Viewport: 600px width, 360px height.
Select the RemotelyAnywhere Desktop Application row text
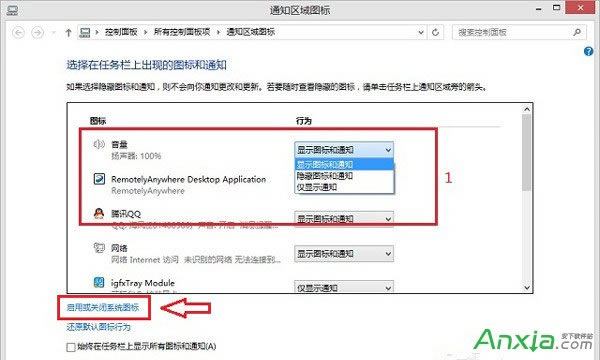point(188,179)
